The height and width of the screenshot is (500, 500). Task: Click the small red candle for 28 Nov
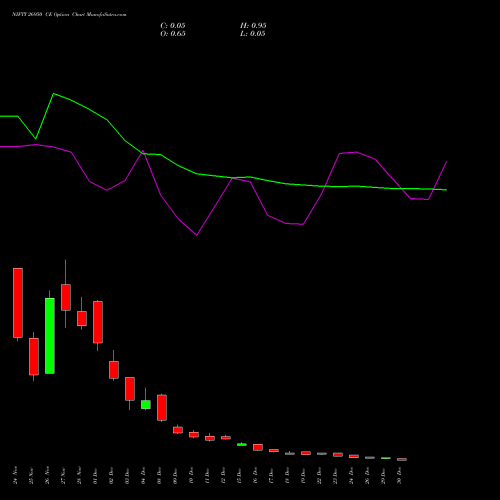[x=82, y=318]
